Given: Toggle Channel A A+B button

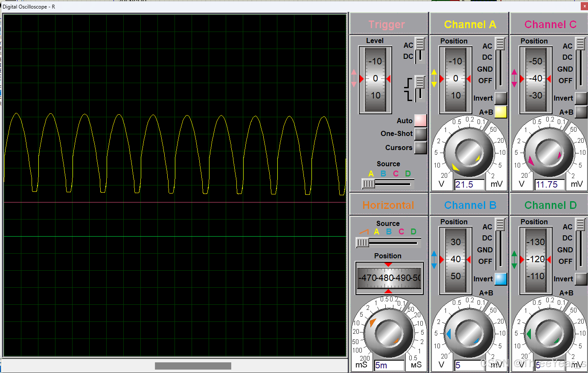Looking at the screenshot, I should 501,112.
